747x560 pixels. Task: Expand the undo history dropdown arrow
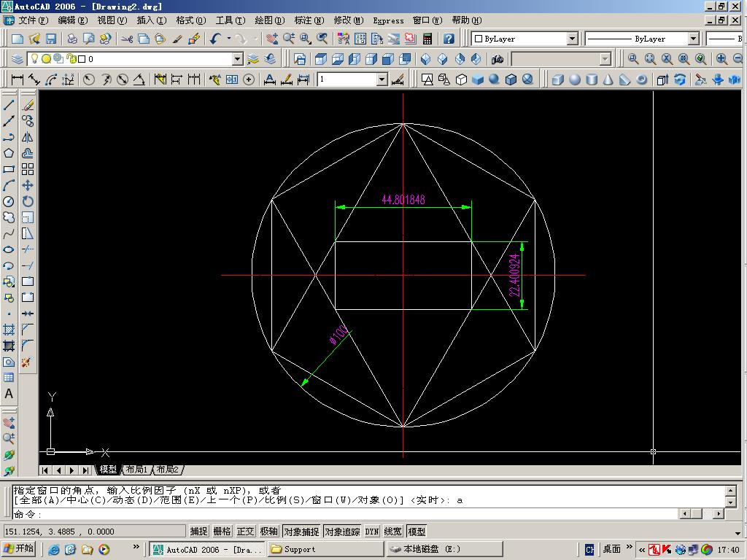tap(228, 39)
